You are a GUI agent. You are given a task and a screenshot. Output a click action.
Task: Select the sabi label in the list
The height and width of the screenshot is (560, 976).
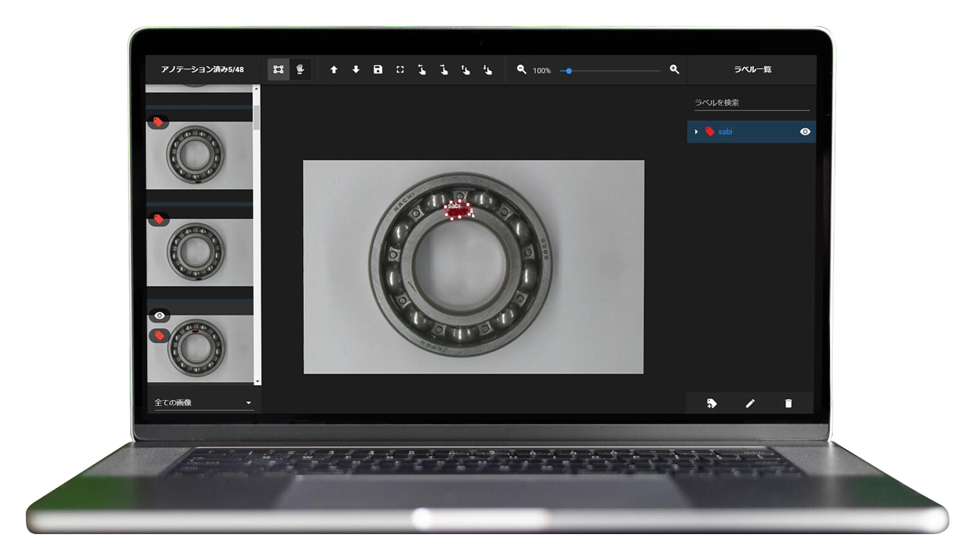coord(752,132)
